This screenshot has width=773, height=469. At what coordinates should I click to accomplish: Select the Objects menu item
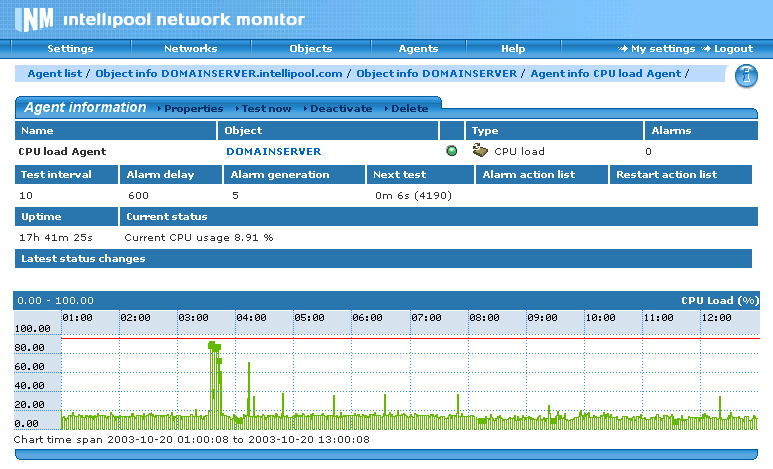[x=310, y=49]
